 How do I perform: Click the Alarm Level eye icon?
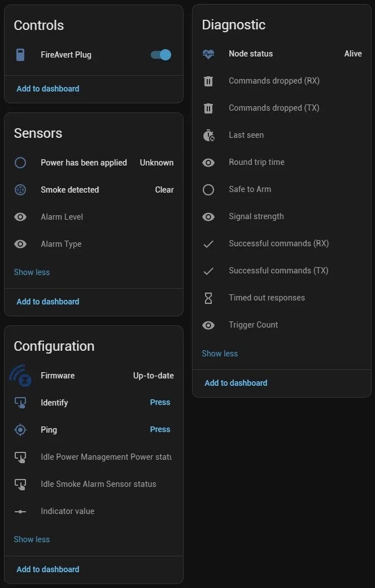pos(20,217)
